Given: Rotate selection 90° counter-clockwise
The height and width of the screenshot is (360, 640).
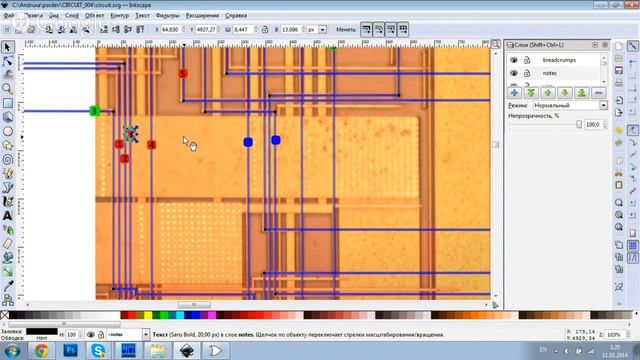Looking at the screenshot, I should pos(49,29).
